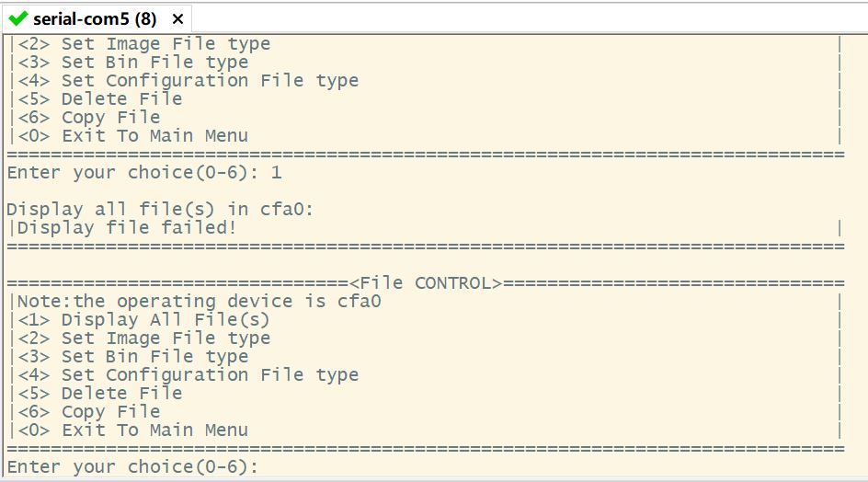Click first '<5> Delete File' line before the choice 1 prompt
The image size is (868, 482).
click(99, 98)
